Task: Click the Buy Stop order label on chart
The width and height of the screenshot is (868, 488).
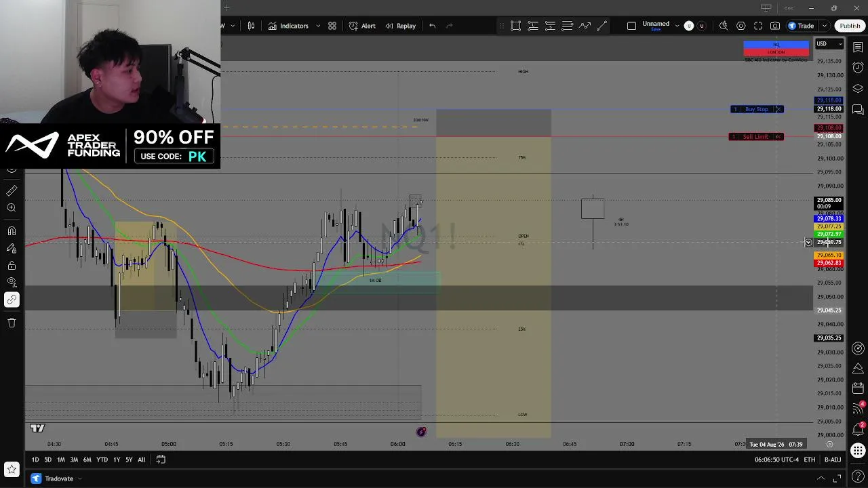Action: (756, 109)
